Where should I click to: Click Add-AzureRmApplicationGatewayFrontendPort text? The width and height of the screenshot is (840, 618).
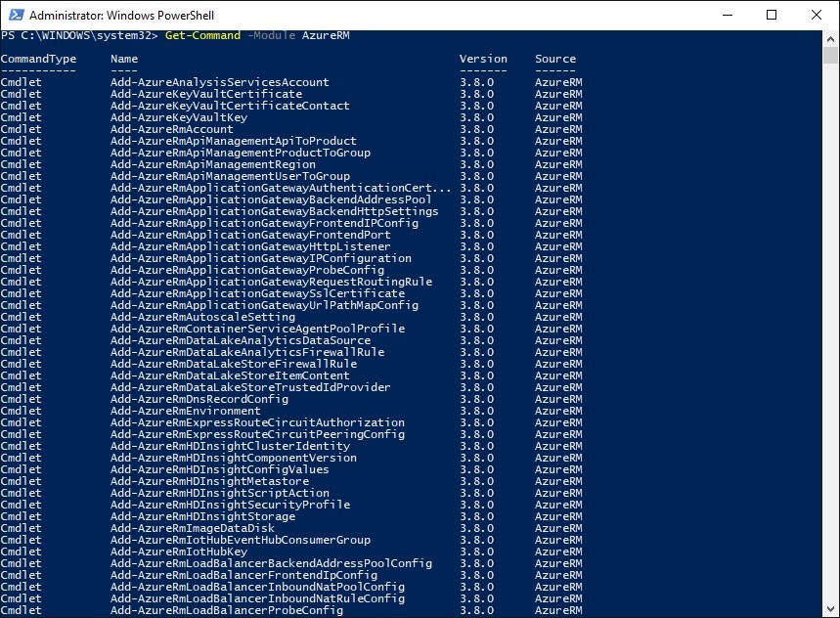point(250,236)
